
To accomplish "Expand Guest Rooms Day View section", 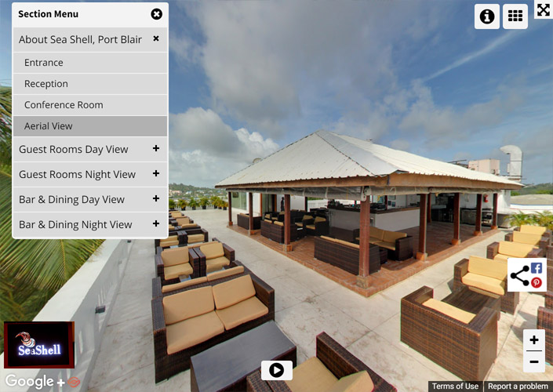I will 156,148.
